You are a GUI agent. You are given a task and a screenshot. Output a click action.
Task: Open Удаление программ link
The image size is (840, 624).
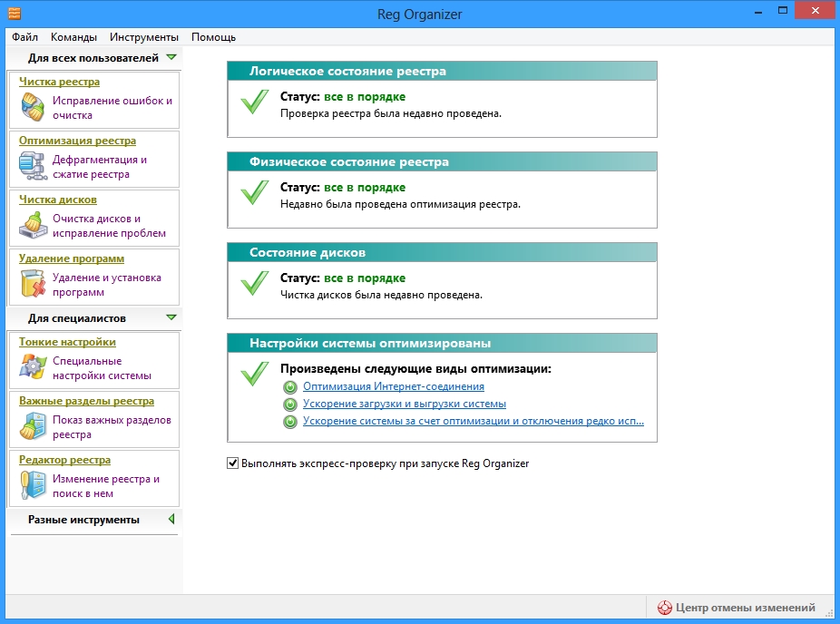72,258
